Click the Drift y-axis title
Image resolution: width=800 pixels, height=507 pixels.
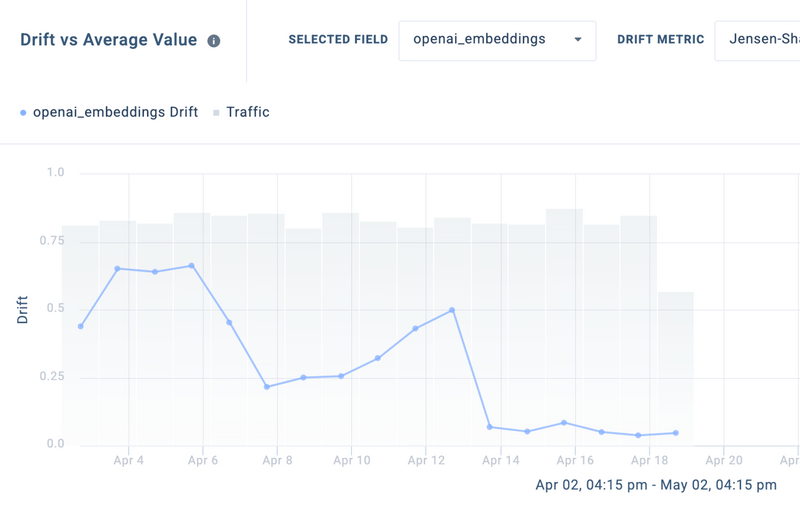click(x=23, y=309)
